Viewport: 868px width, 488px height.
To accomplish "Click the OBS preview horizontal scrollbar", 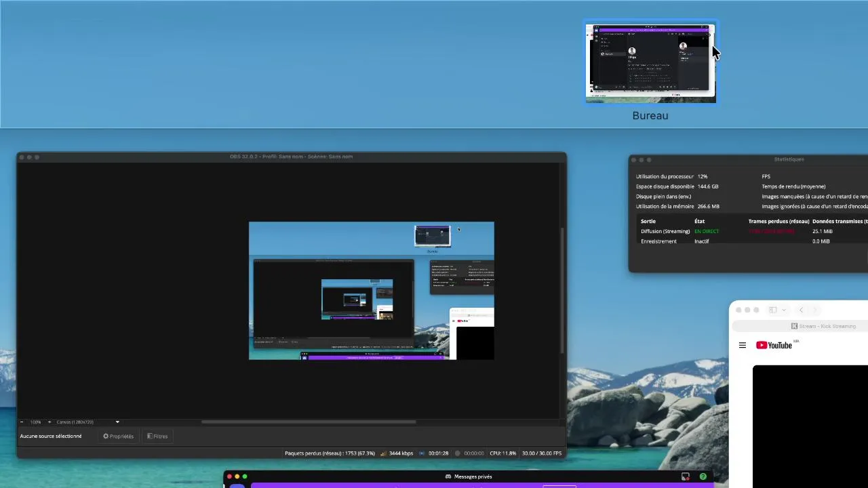I will (309, 422).
